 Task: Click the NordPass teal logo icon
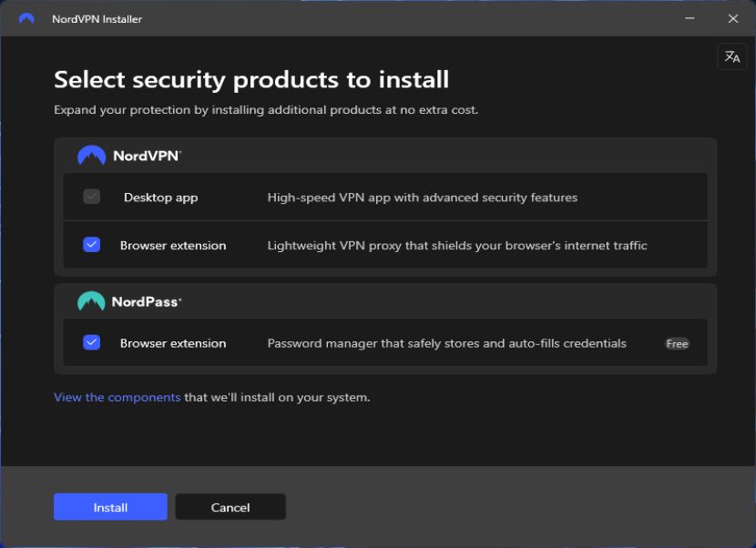click(x=91, y=301)
